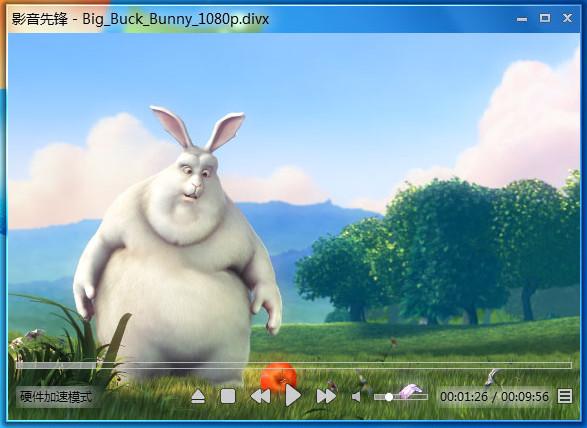Click the 00:01:26 / 00:09:56 time display
Screen dimensions: 587x428
click(494, 396)
